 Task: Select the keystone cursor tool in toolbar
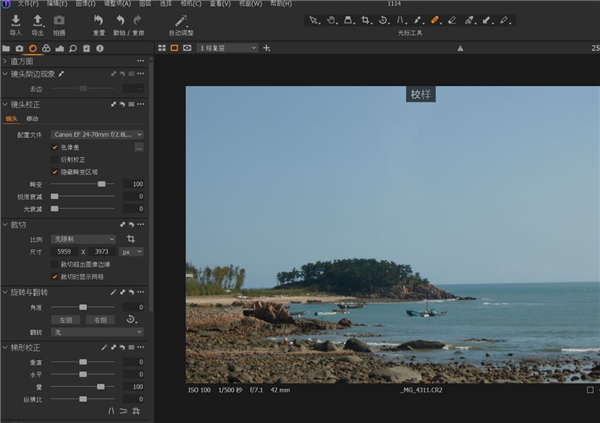click(x=401, y=20)
